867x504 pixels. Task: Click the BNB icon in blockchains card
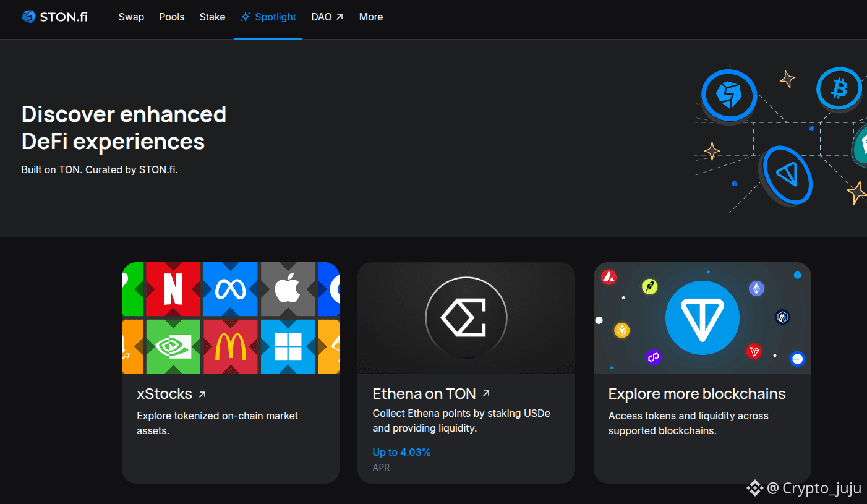pyautogui.click(x=621, y=330)
